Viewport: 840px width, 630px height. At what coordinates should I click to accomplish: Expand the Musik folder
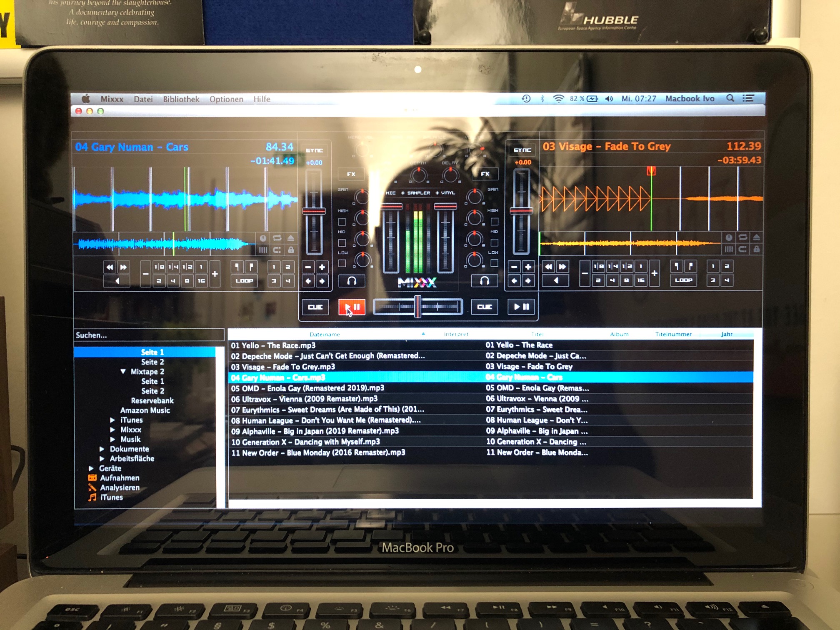click(x=112, y=439)
